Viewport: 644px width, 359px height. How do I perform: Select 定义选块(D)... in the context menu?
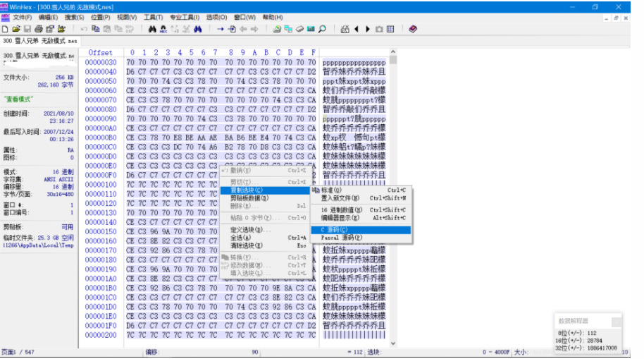265,229
